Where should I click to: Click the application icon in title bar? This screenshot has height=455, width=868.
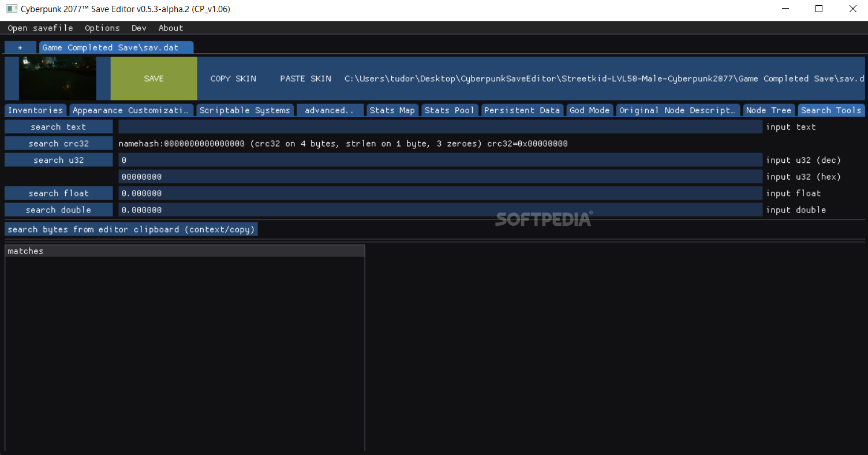12,9
